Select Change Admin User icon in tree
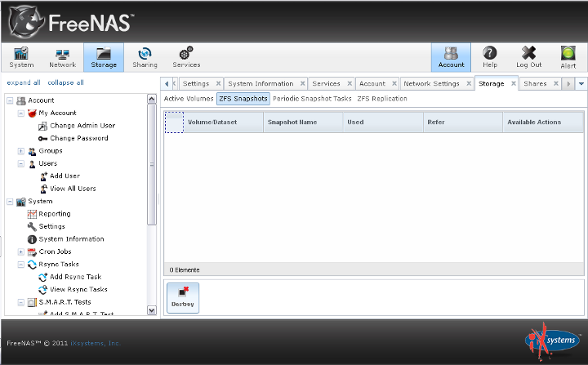Viewport: 588px width, 365px height. tap(42, 126)
